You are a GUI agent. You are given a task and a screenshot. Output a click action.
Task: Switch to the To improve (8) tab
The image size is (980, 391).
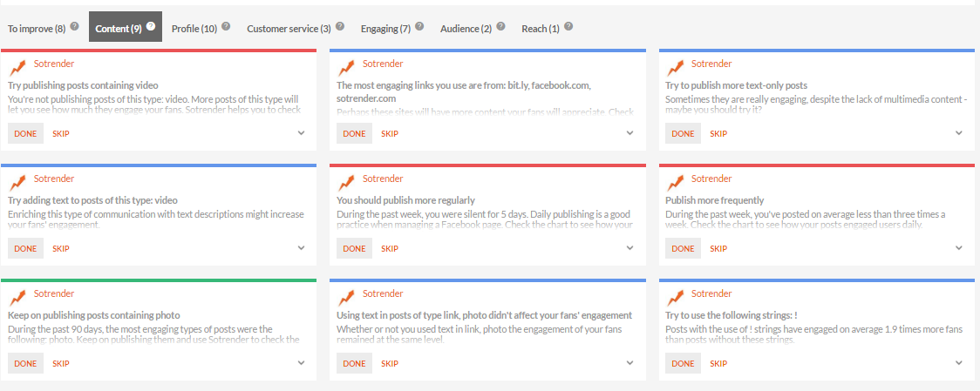pyautogui.click(x=37, y=29)
